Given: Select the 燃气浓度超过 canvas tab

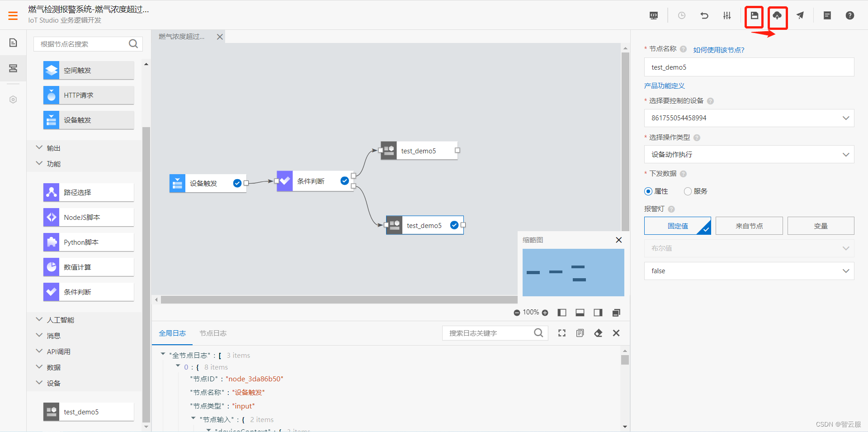Looking at the screenshot, I should 182,37.
